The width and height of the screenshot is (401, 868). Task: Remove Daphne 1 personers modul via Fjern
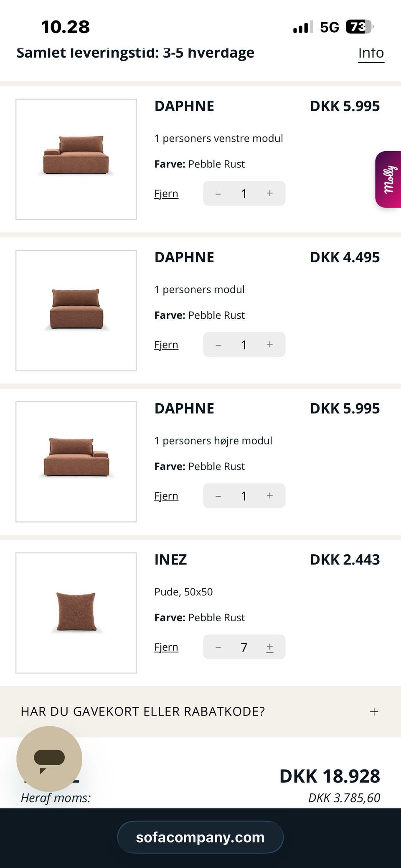click(x=166, y=345)
